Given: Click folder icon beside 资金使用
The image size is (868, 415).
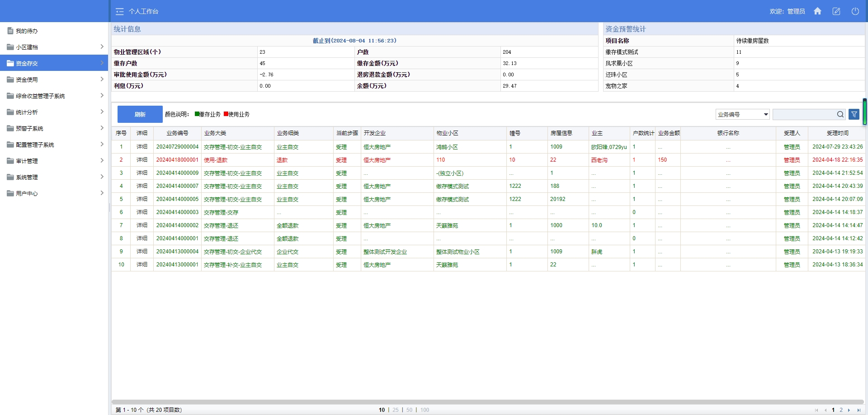Looking at the screenshot, I should point(10,79).
